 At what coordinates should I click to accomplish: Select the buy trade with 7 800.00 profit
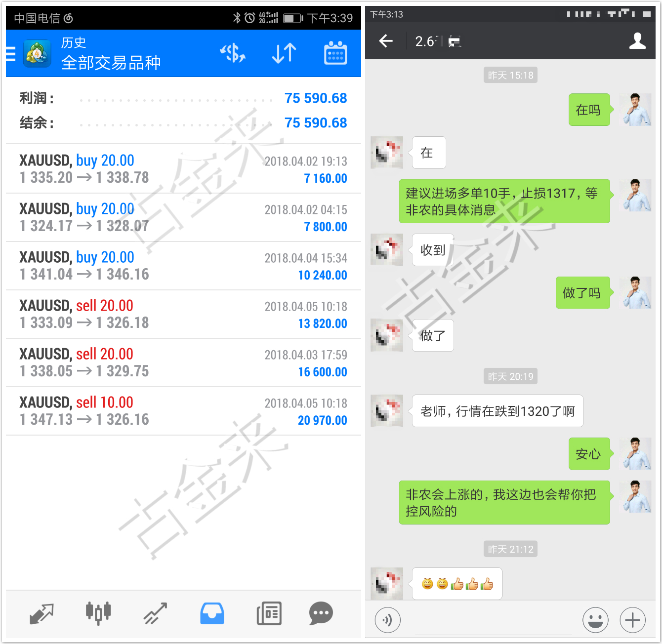point(183,217)
